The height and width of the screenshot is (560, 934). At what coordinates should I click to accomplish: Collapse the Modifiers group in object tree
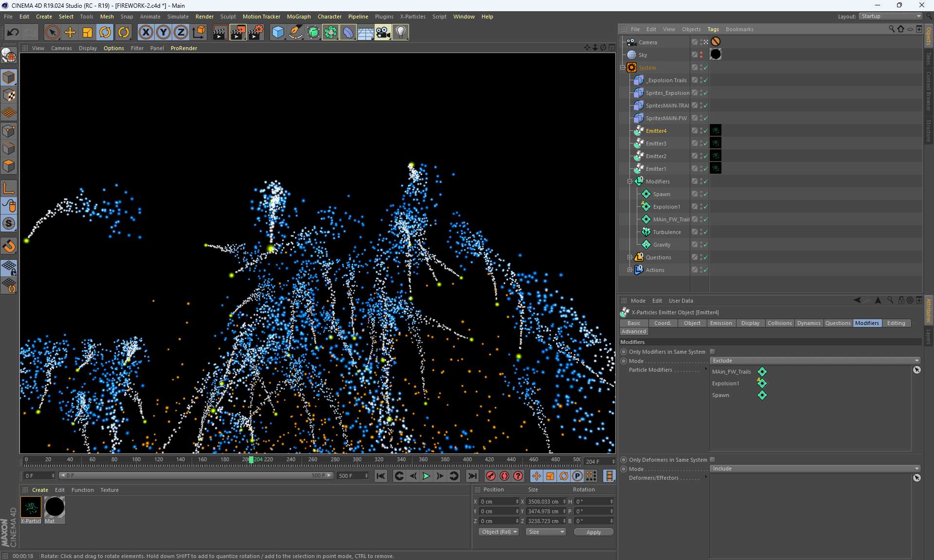pos(630,181)
